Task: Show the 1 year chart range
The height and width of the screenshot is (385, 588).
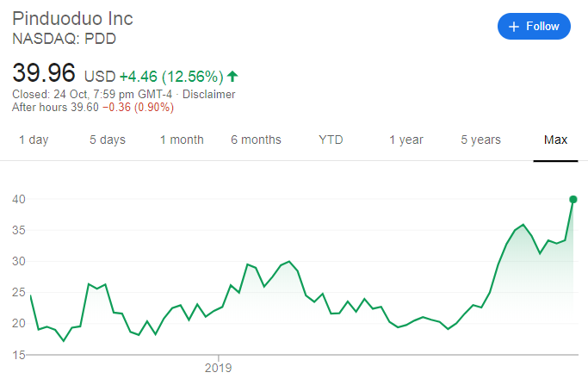Action: point(405,140)
